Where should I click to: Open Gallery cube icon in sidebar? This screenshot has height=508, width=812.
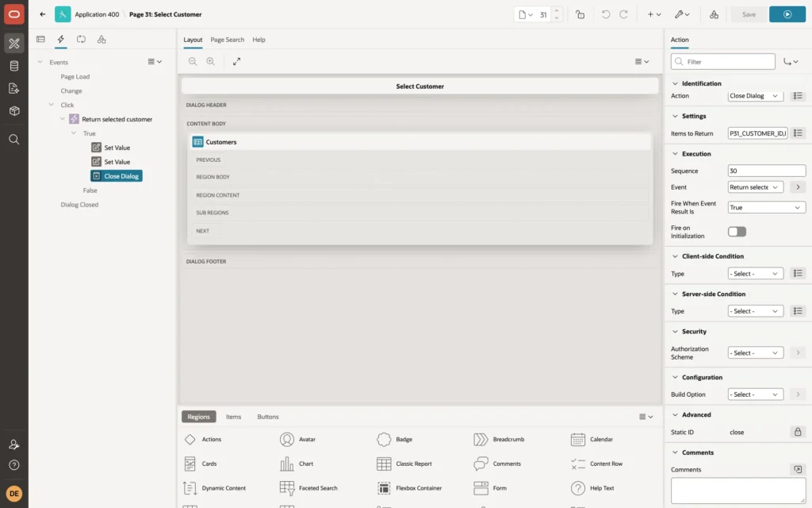(x=14, y=110)
